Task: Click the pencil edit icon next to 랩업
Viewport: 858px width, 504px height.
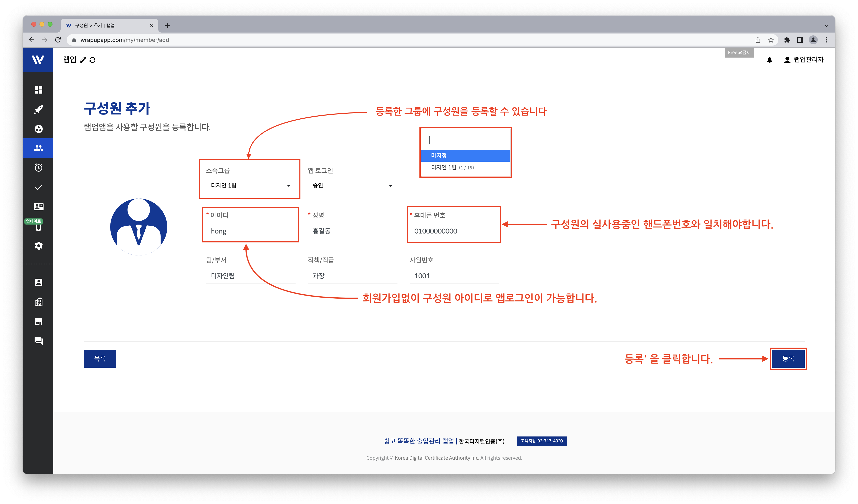Action: click(x=83, y=60)
